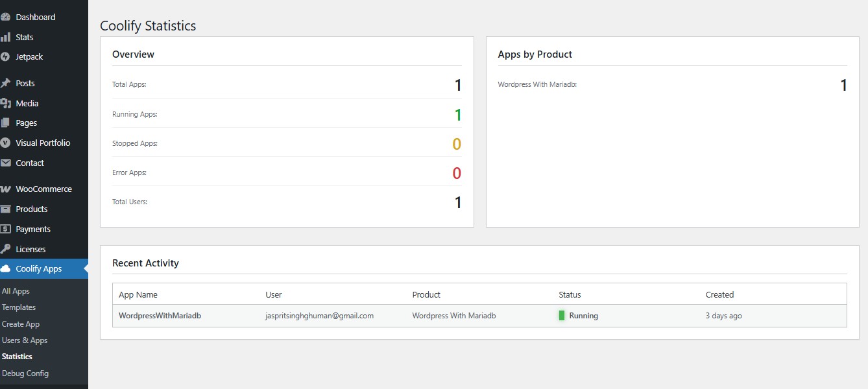This screenshot has width=868, height=389.
Task: Click the red Error Apps count
Action: pyautogui.click(x=457, y=173)
